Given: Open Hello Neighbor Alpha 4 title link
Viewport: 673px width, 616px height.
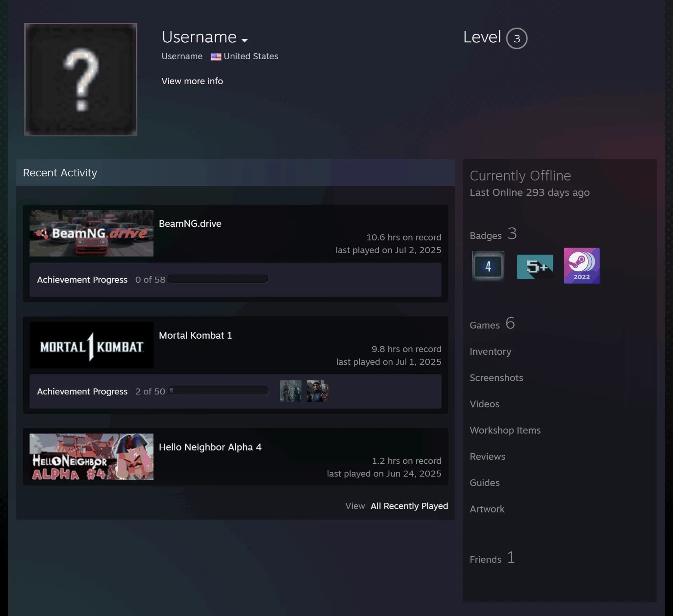Looking at the screenshot, I should 210,447.
